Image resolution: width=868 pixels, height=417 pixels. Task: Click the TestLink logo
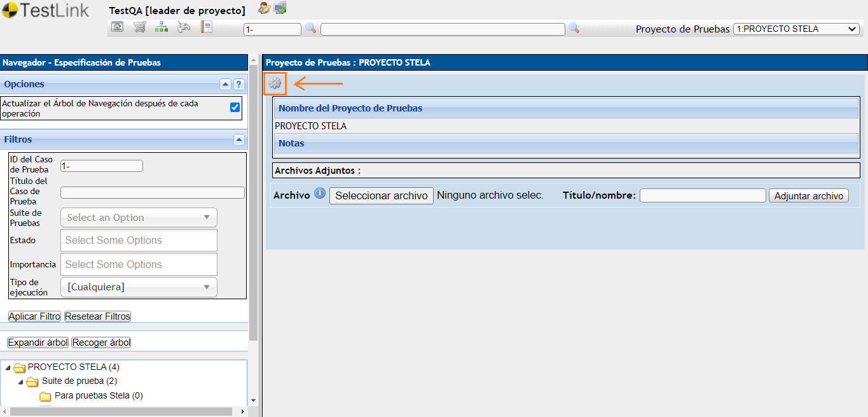[x=45, y=11]
